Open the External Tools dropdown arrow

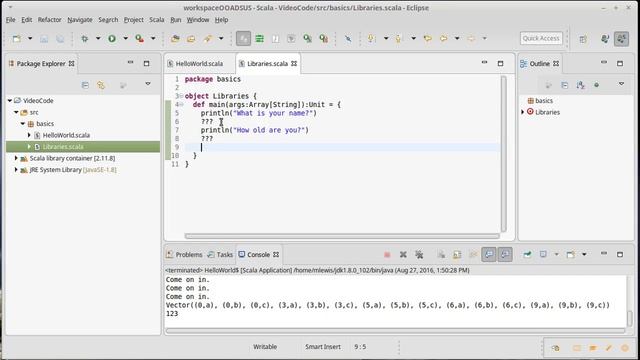point(153,38)
